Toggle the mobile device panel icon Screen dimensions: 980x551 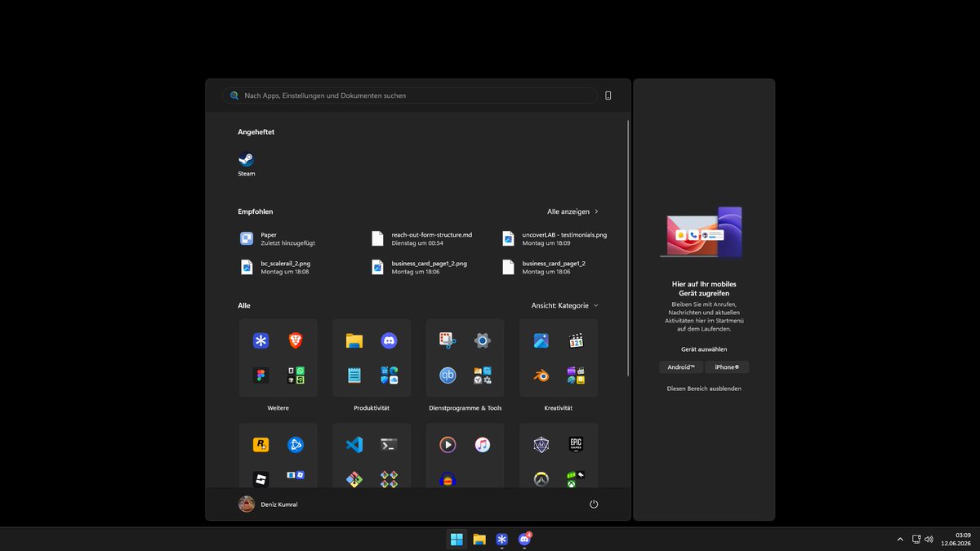608,96
